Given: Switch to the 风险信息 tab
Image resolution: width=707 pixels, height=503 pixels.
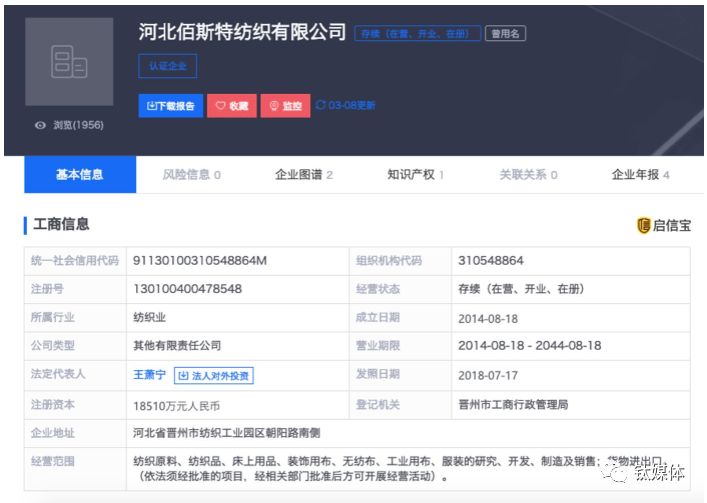Looking at the screenshot, I should click(192, 174).
